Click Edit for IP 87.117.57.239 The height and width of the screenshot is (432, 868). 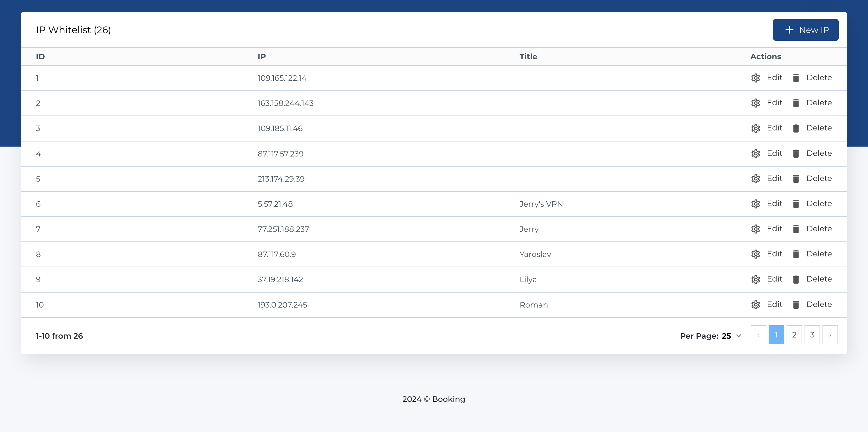(775, 153)
